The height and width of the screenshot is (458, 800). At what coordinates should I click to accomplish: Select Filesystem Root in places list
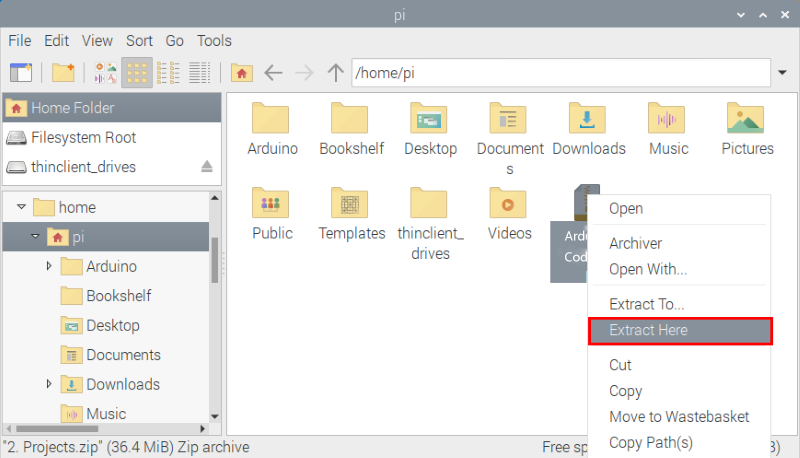112,137
